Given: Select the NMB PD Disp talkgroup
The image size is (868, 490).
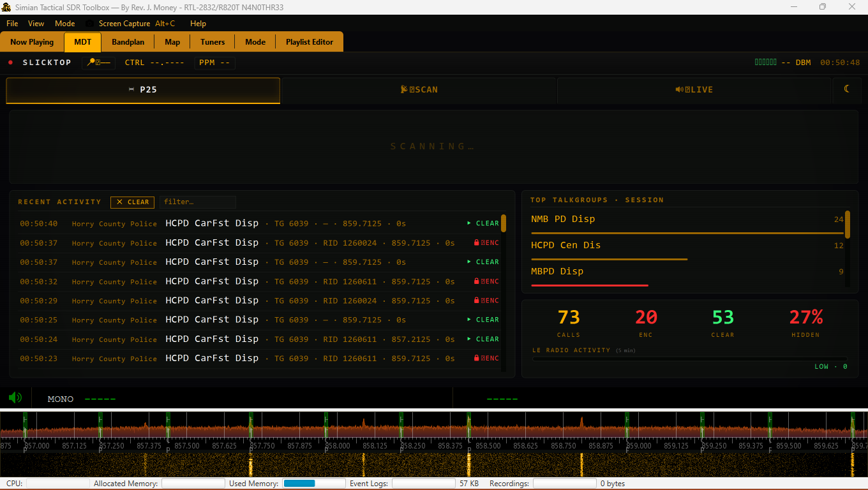Looking at the screenshot, I should click(x=687, y=222).
